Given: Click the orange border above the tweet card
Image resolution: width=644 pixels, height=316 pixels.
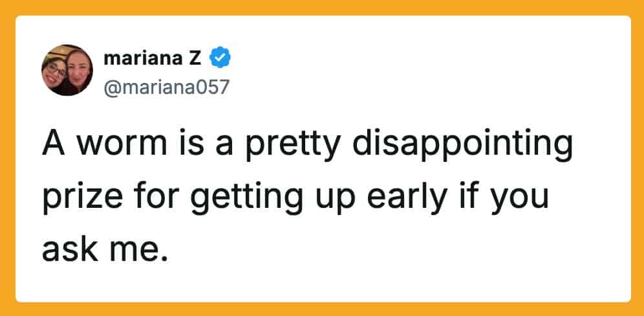Looking at the screenshot, I should pyautogui.click(x=322, y=7).
